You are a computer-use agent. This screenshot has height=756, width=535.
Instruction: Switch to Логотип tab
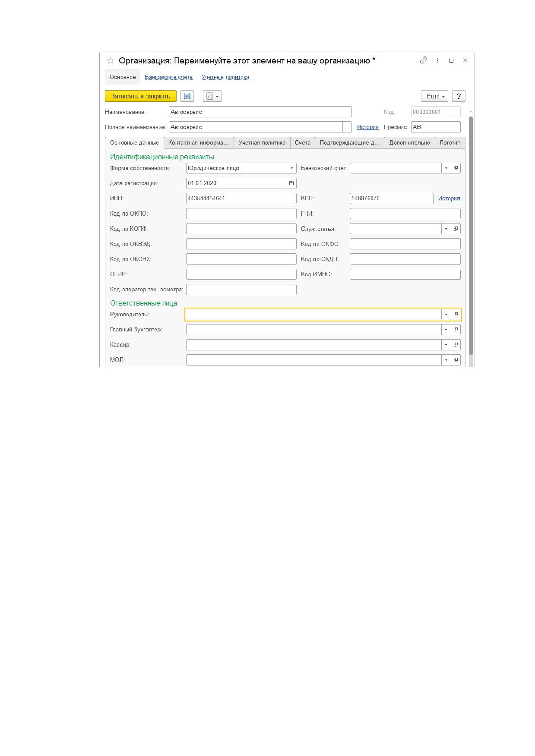[x=450, y=143]
